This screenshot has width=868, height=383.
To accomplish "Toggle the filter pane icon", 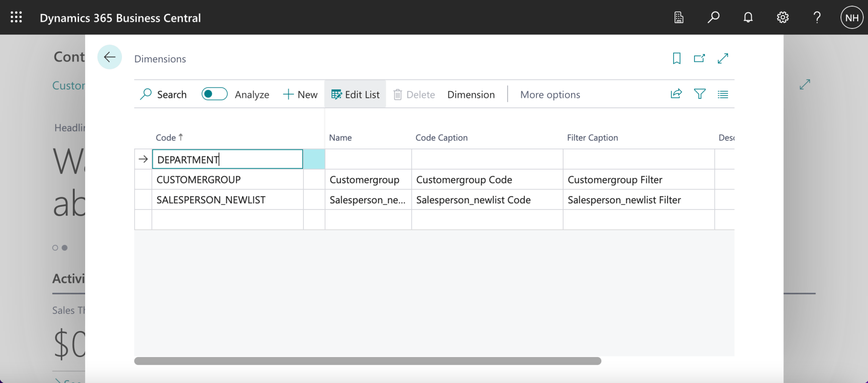I will pyautogui.click(x=700, y=94).
